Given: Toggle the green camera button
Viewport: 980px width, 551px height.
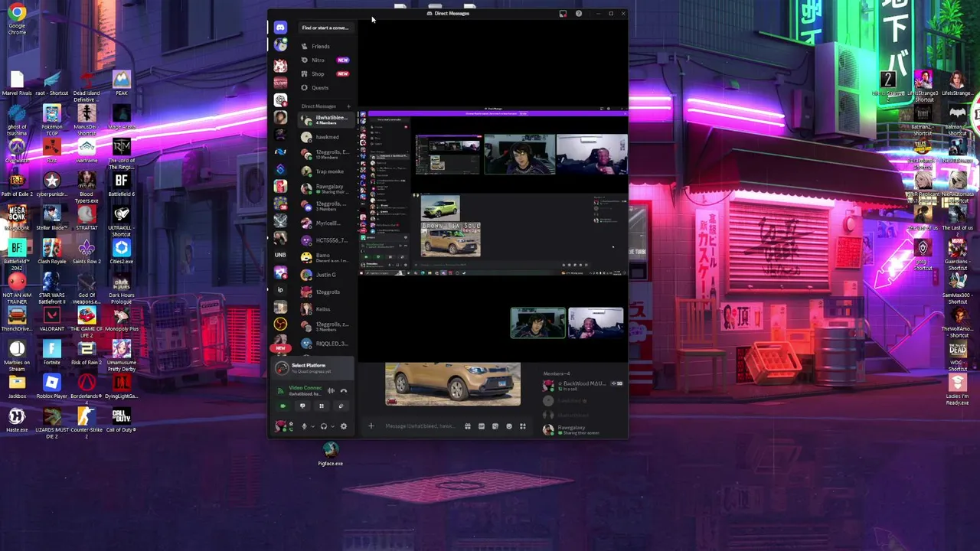Looking at the screenshot, I should click(283, 406).
